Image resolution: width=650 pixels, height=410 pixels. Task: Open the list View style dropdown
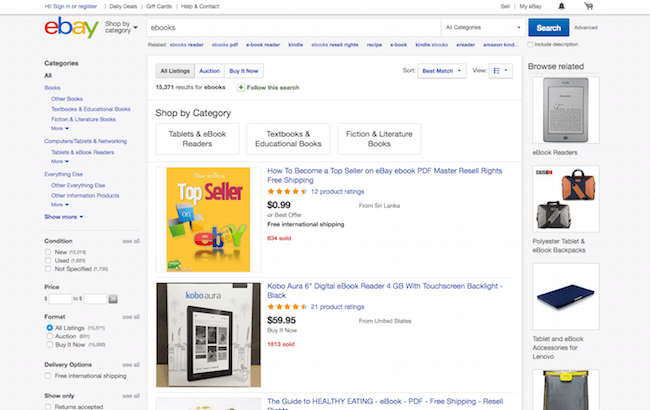(x=500, y=71)
